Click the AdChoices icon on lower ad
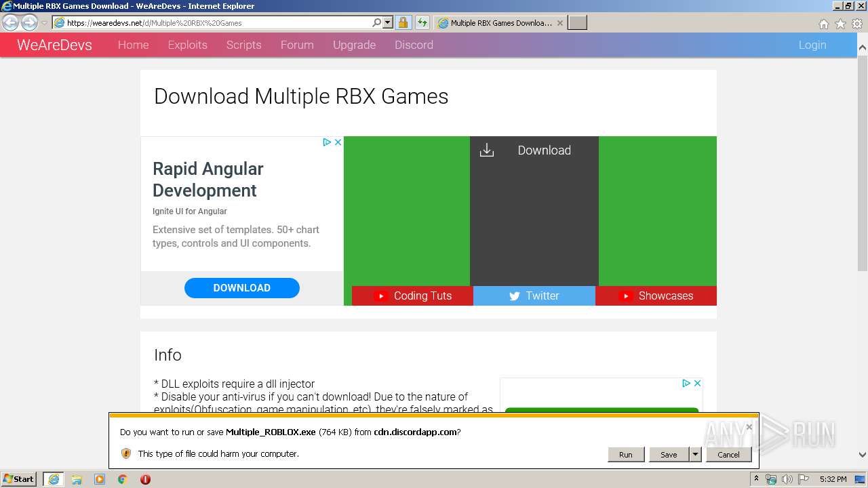 [x=686, y=384]
